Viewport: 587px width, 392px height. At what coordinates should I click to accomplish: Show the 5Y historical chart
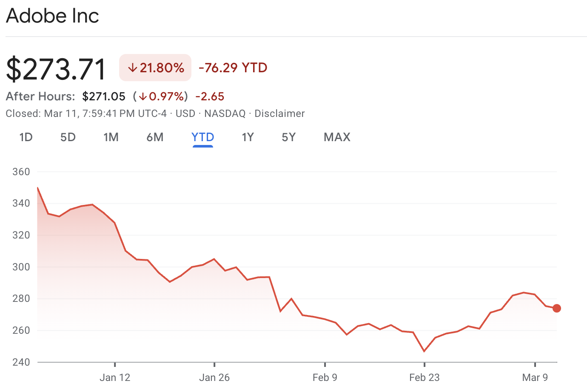288,137
